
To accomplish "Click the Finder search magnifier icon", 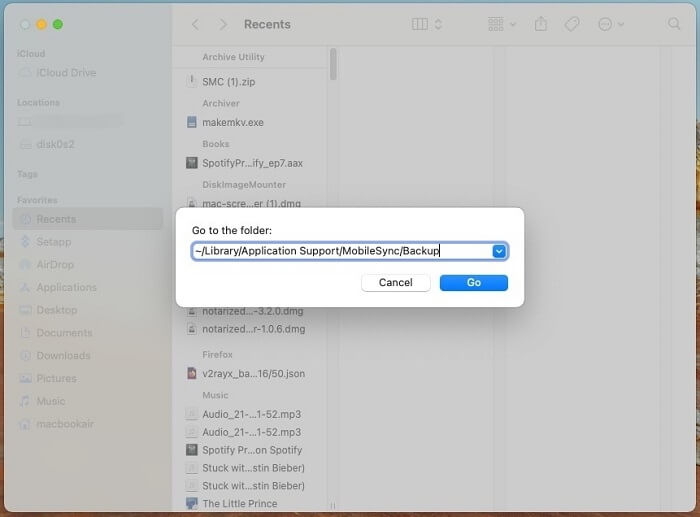I will coord(674,24).
